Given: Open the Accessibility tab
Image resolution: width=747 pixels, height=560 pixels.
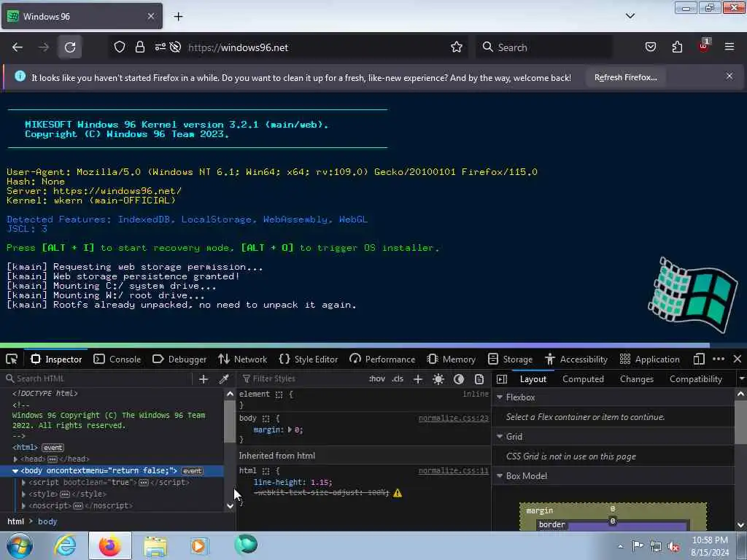Looking at the screenshot, I should pos(576,359).
